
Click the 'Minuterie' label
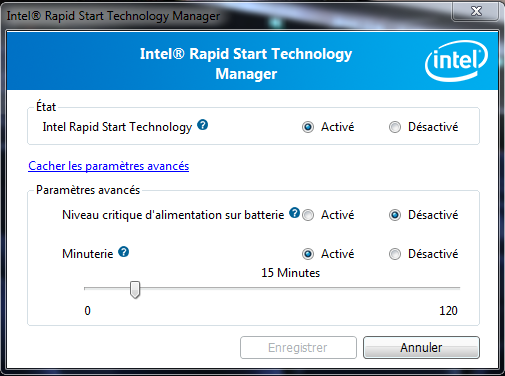pyautogui.click(x=88, y=254)
